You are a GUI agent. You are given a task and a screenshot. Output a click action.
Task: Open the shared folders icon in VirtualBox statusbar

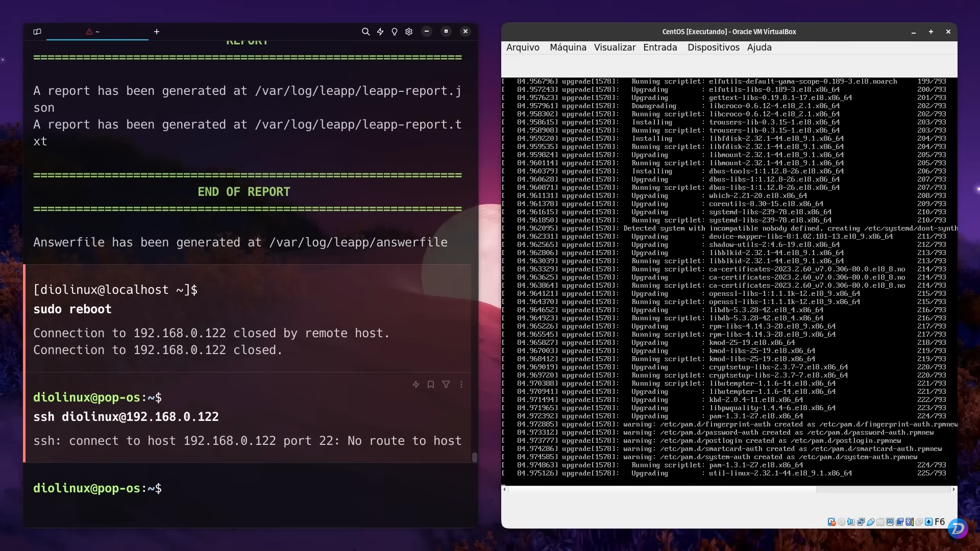click(x=880, y=522)
